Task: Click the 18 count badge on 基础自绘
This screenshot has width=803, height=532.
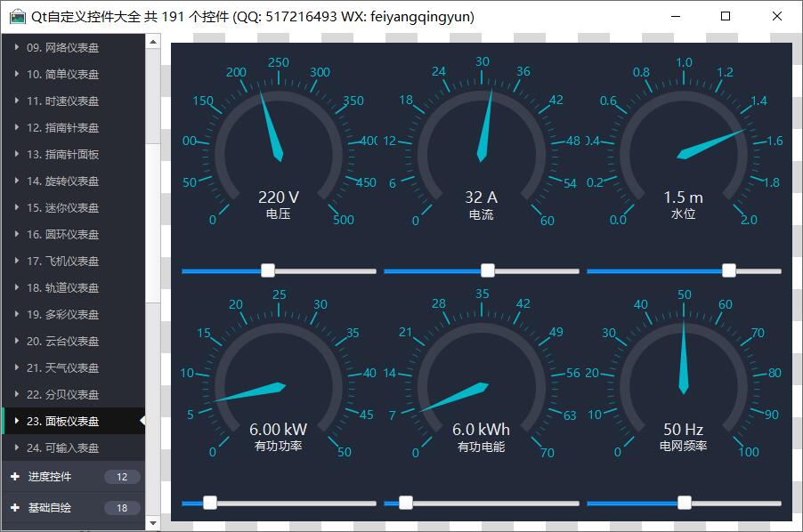Action: 122,508
